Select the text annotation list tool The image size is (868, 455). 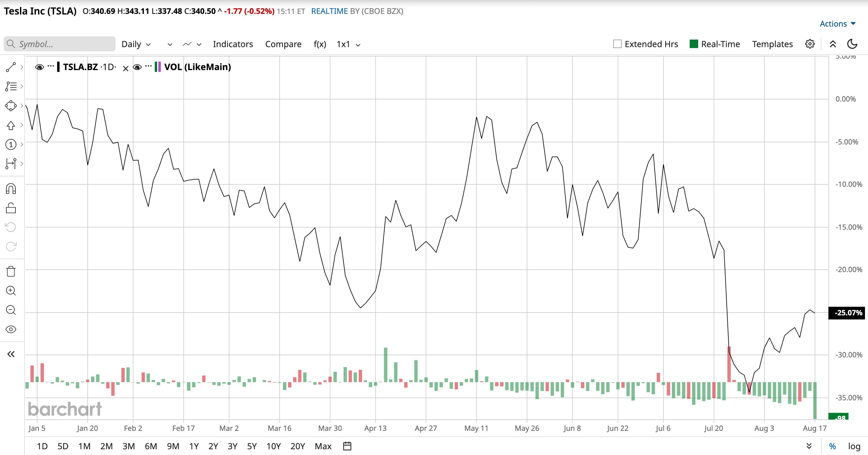pos(11,86)
